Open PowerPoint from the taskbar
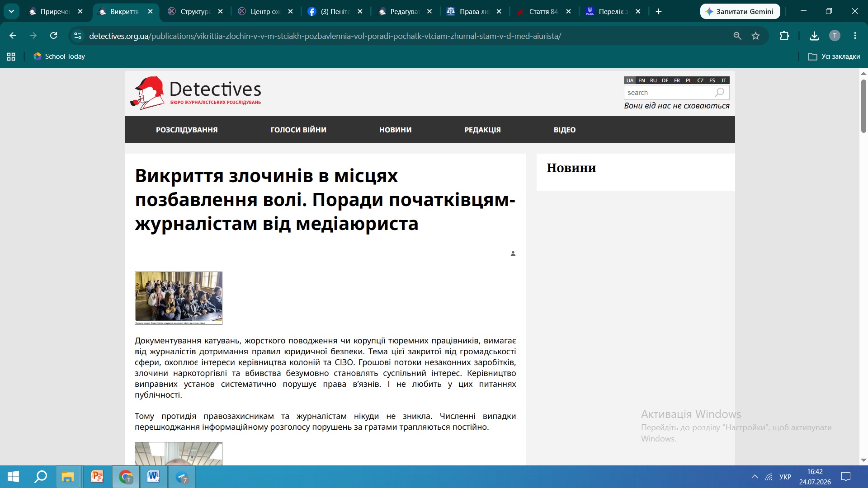 pyautogui.click(x=97, y=477)
